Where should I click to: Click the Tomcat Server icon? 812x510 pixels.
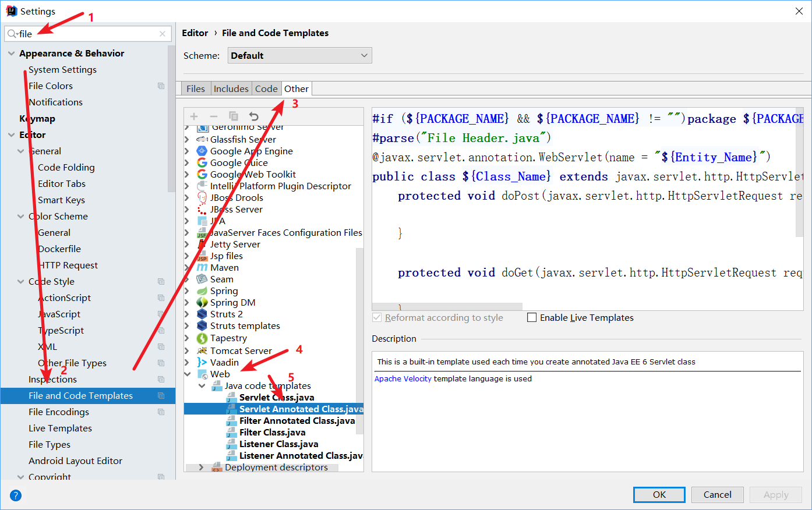(202, 350)
